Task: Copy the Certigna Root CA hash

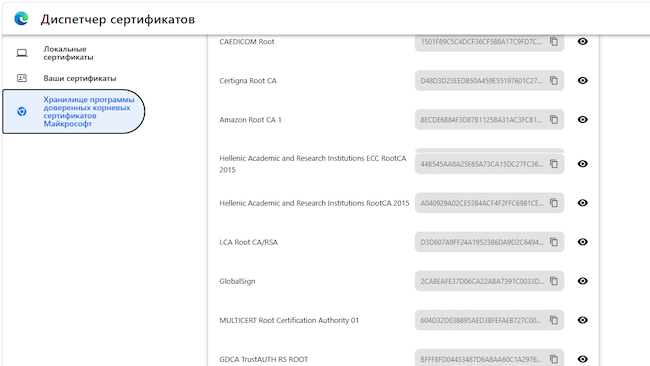Action: coord(554,80)
